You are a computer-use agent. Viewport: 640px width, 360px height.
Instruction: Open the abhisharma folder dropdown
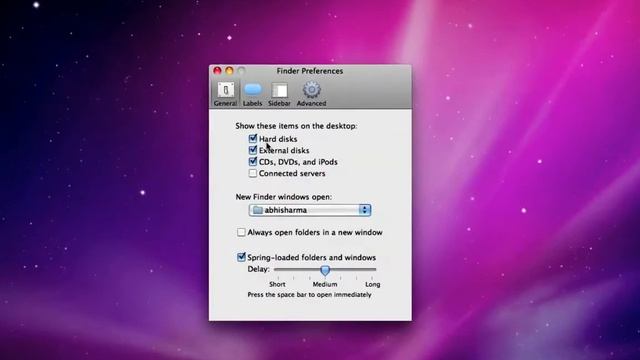[310, 210]
